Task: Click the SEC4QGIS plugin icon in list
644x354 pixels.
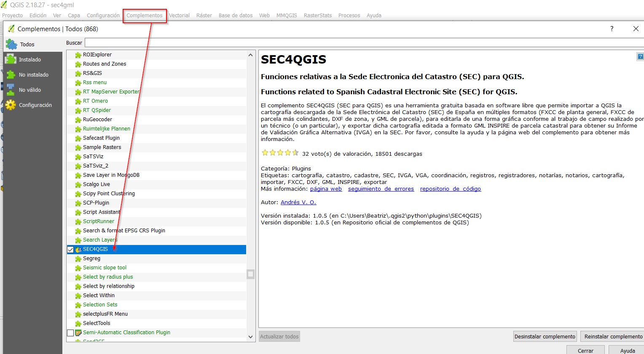Action: pos(78,249)
